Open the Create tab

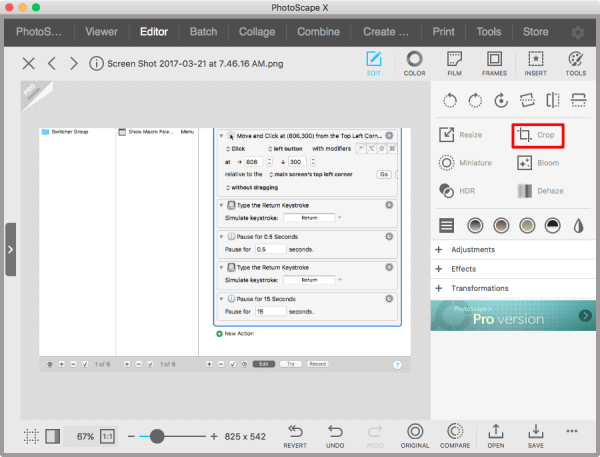pos(386,32)
